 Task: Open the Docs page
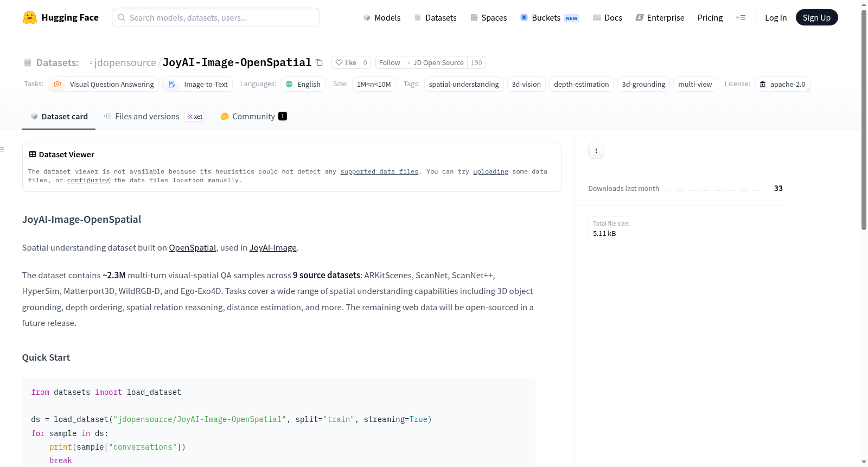[x=608, y=17]
